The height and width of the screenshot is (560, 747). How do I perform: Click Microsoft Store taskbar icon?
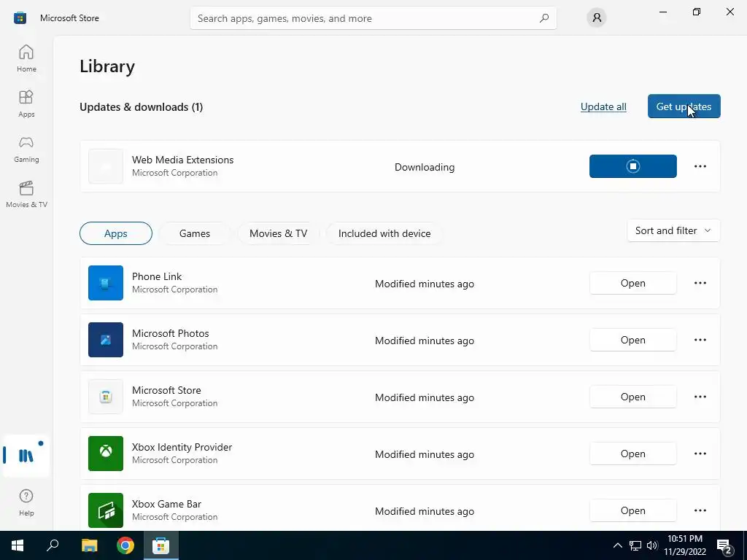161,545
